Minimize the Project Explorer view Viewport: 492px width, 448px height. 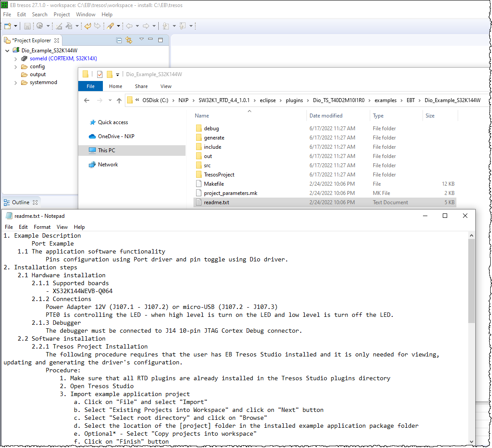click(x=150, y=40)
